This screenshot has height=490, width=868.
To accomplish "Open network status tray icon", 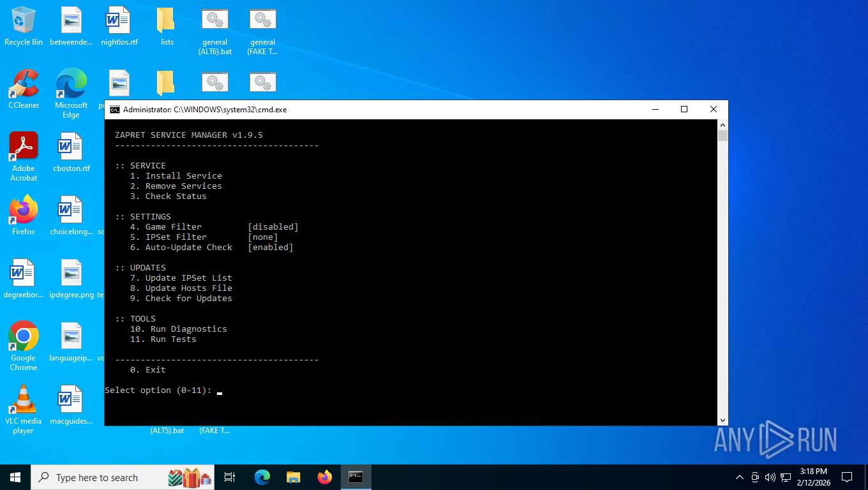I will pyautogui.click(x=786, y=477).
